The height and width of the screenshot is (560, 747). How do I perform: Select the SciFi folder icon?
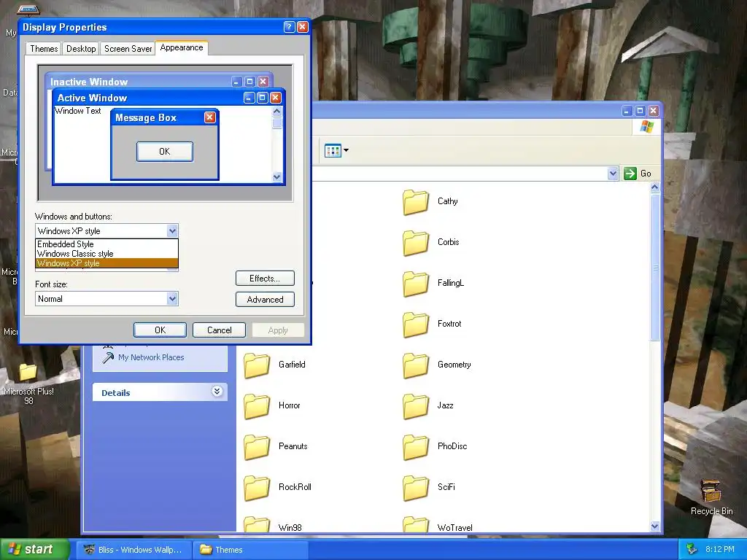click(415, 488)
